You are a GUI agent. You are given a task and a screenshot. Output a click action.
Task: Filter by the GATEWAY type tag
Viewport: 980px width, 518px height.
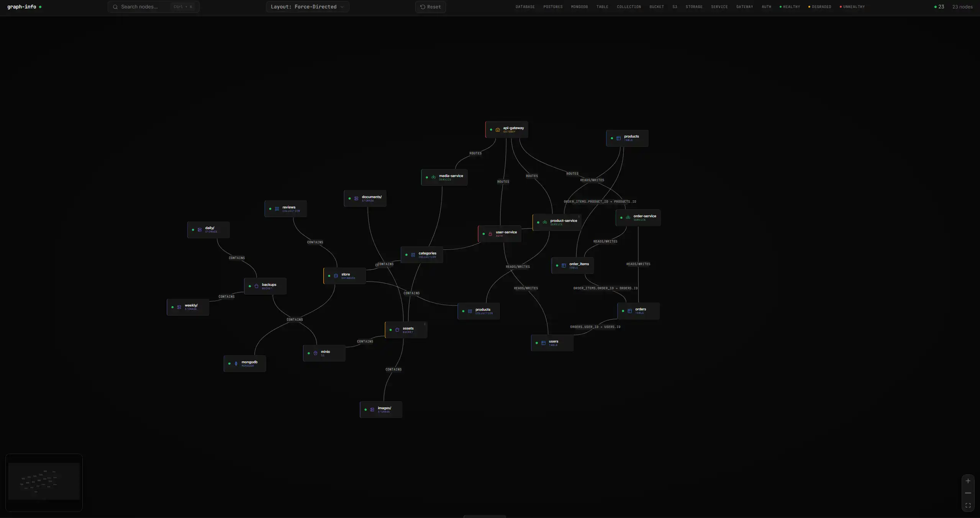coord(744,7)
